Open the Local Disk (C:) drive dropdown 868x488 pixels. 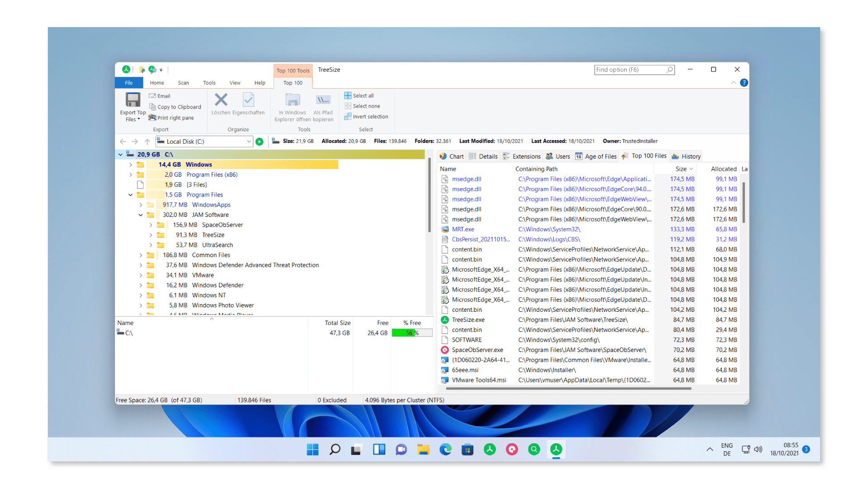[249, 142]
